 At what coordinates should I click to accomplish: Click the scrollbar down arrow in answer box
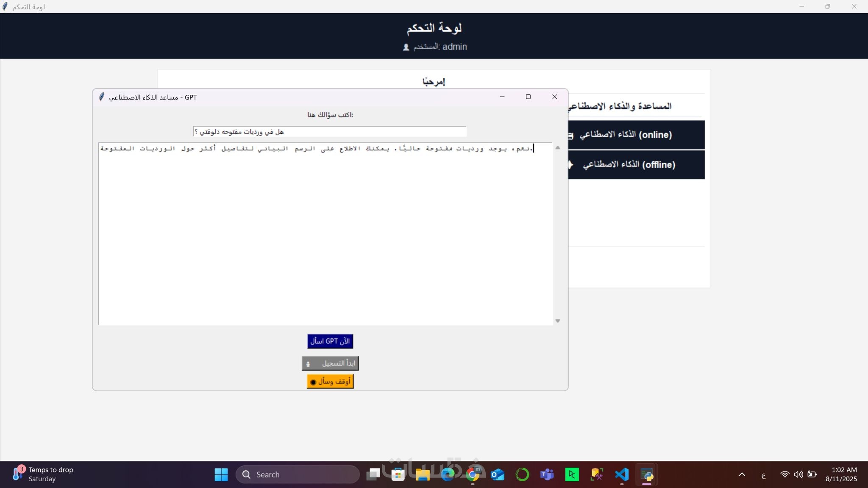[558, 321]
